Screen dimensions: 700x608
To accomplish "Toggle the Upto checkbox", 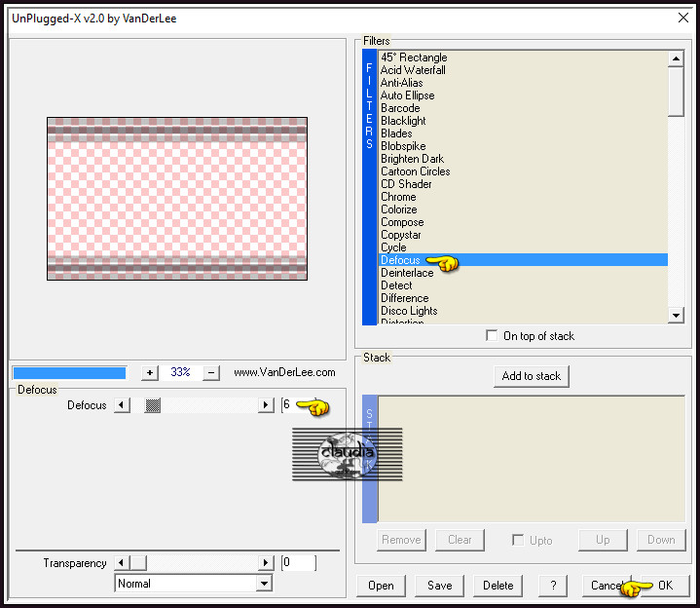I will point(518,540).
